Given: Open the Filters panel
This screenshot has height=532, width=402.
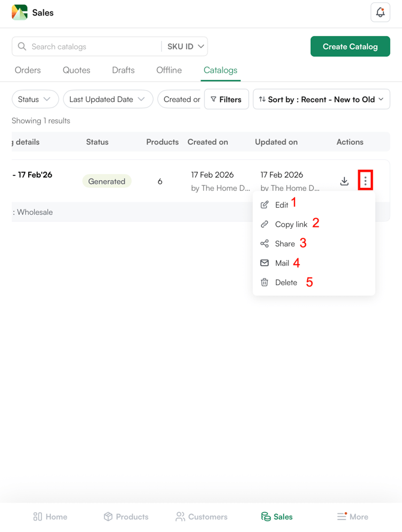Looking at the screenshot, I should click(x=226, y=99).
